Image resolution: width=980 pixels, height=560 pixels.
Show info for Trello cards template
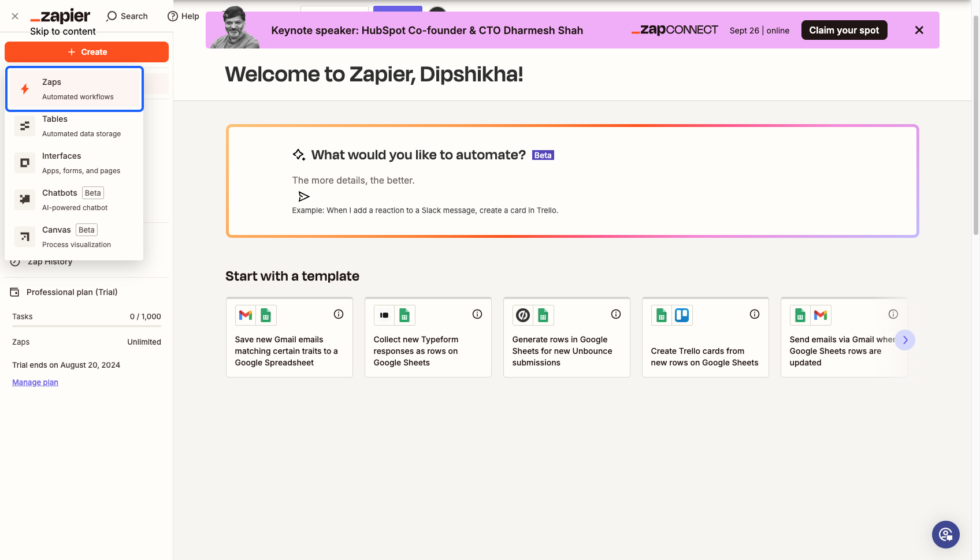click(755, 314)
